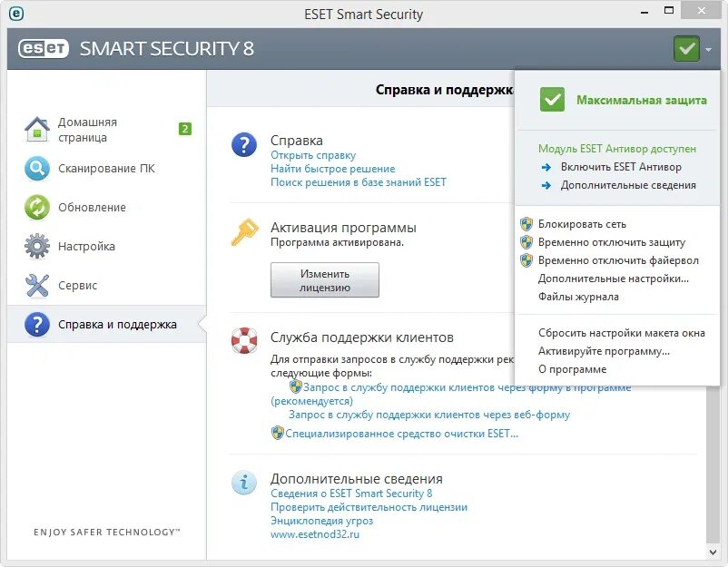Image resolution: width=728 pixels, height=567 pixels.
Task: Click 'Включить ESET Антивор' link
Action: click(x=621, y=167)
